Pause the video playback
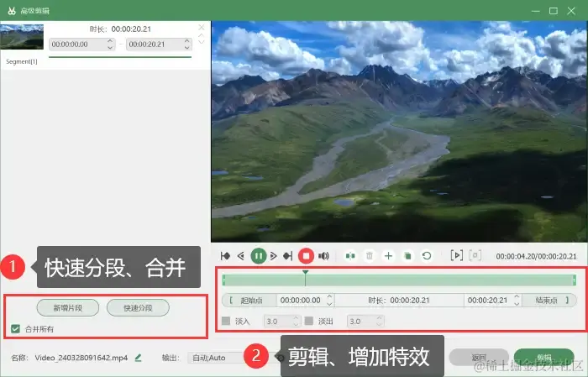Image resolution: width=588 pixels, height=377 pixels. tap(258, 256)
